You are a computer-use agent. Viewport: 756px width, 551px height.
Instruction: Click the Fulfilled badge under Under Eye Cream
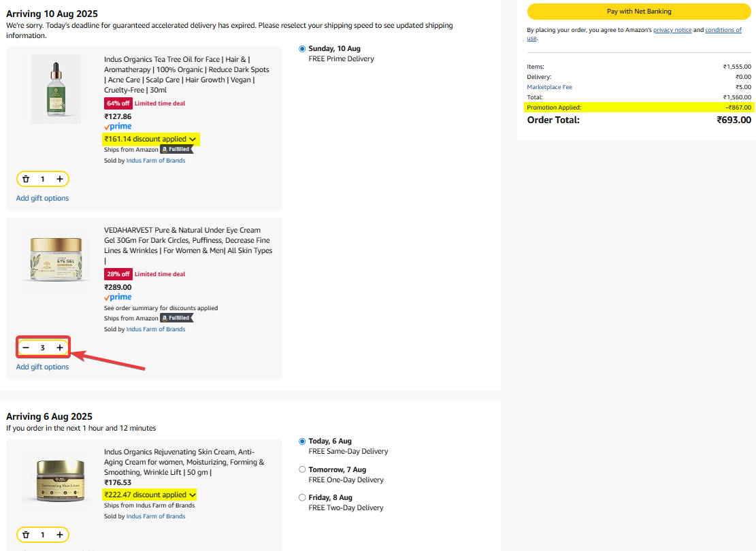pyautogui.click(x=176, y=318)
